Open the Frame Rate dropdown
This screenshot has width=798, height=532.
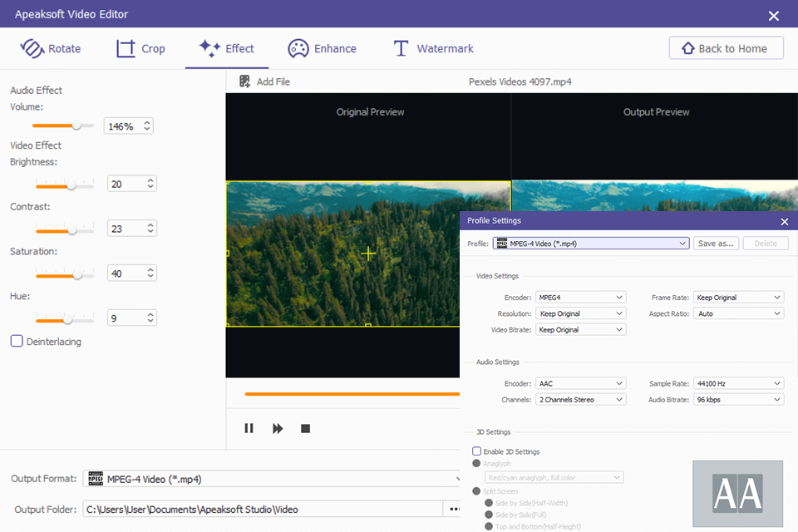738,298
